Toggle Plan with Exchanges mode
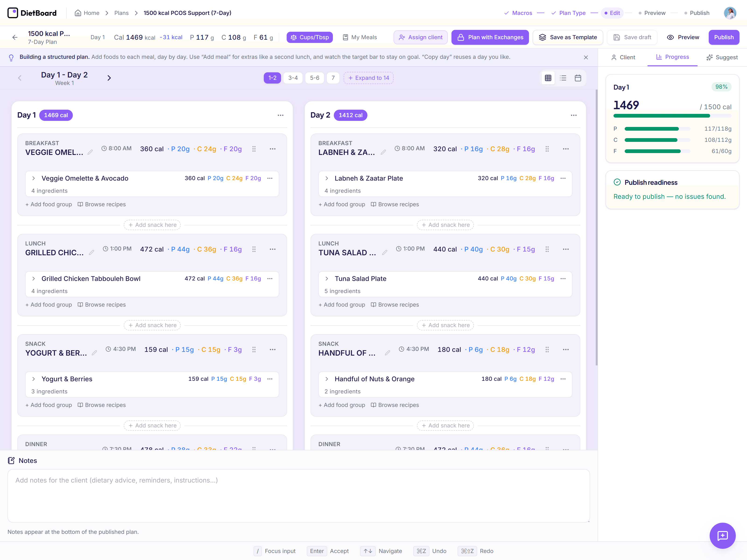747x560 pixels. click(490, 38)
